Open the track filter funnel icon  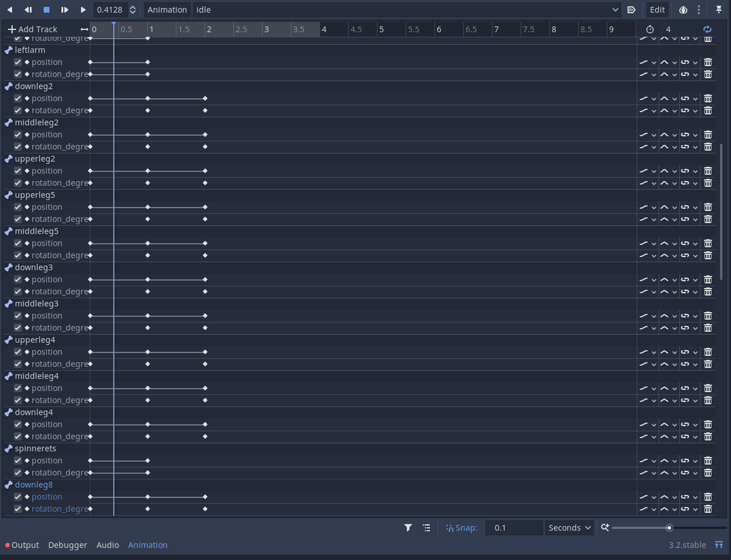click(408, 527)
